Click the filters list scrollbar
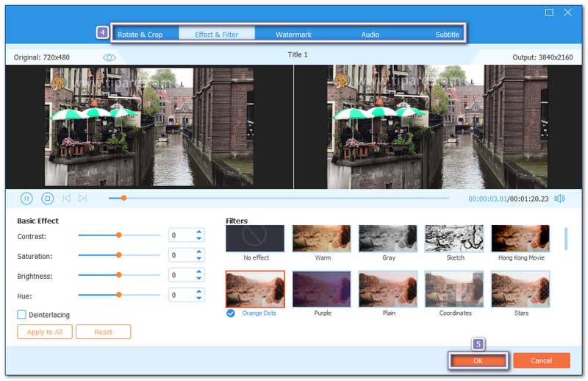The image size is (588, 381). (565, 238)
